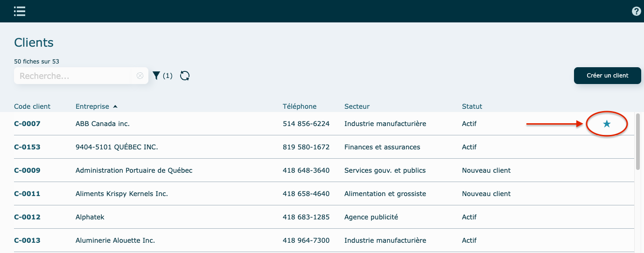Focus the Recherche search input
This screenshot has height=253, width=644.
pos(75,76)
